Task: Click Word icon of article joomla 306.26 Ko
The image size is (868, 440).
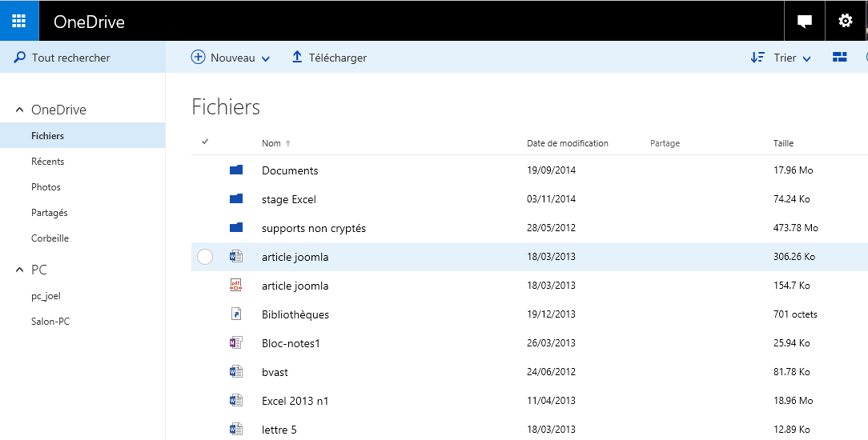Action: (x=236, y=257)
